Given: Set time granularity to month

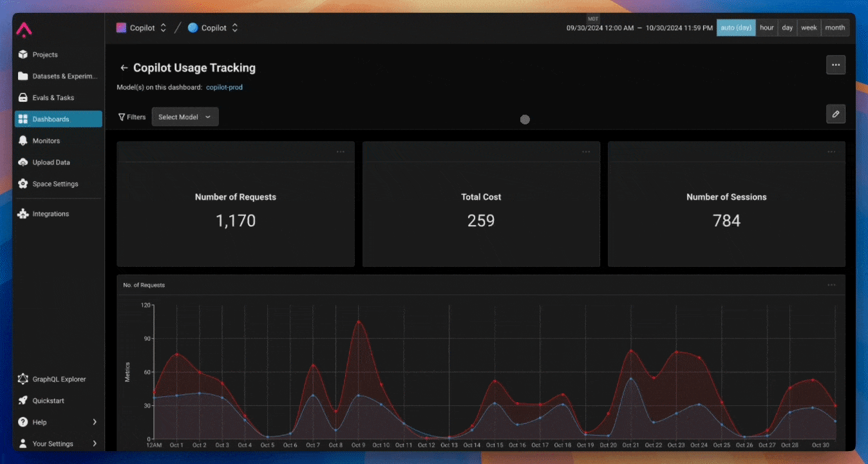Looking at the screenshot, I should [835, 28].
